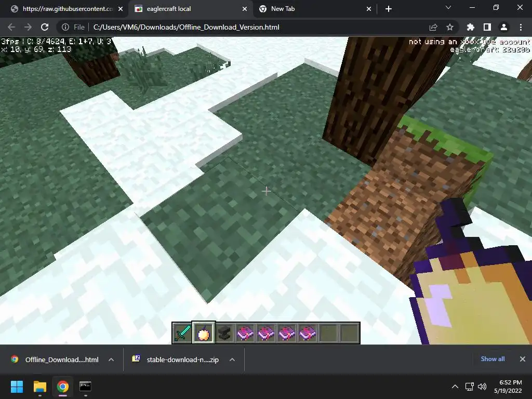Select the last empty hotbar slot
This screenshot has width=532, height=399.
(350, 333)
